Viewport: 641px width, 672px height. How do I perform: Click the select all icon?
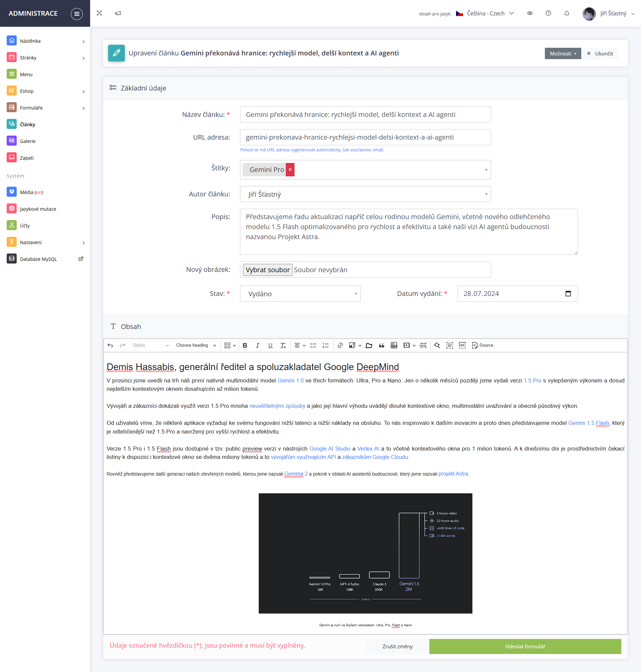[450, 345]
